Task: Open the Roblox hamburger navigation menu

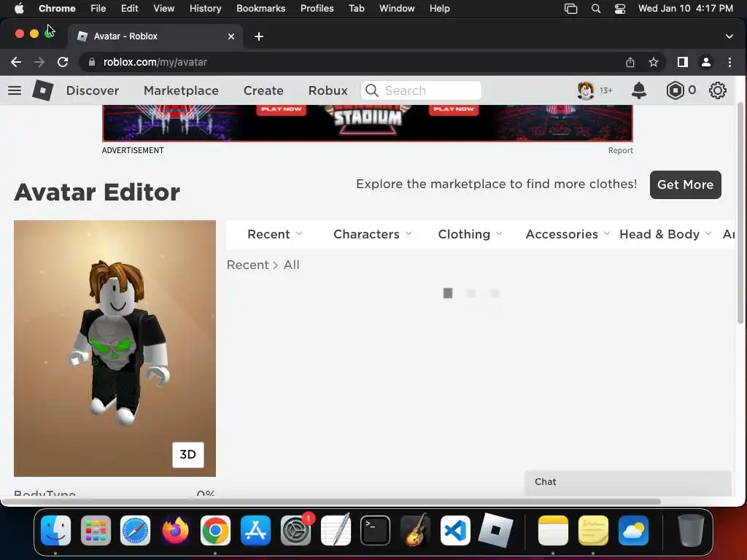Action: coord(15,90)
